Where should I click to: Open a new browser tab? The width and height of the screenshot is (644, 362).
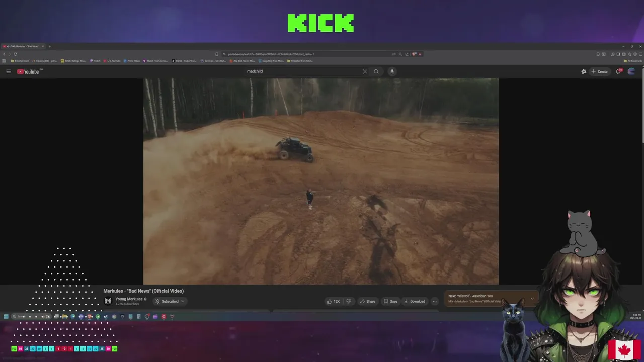(49, 46)
